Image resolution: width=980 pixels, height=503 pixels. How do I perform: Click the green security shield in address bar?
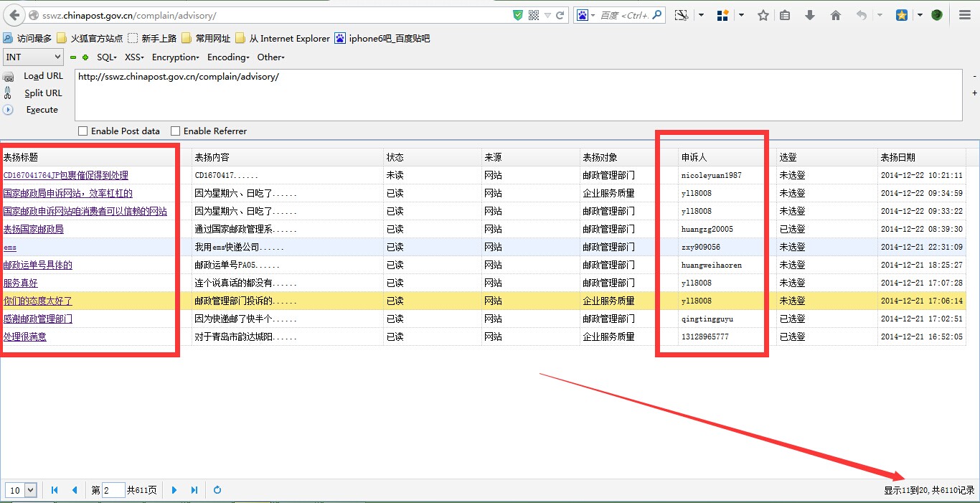click(x=518, y=15)
